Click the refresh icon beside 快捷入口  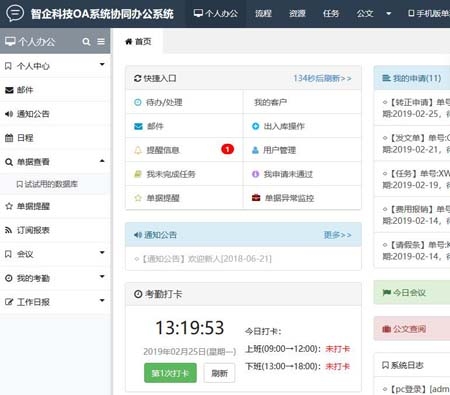[x=138, y=78]
